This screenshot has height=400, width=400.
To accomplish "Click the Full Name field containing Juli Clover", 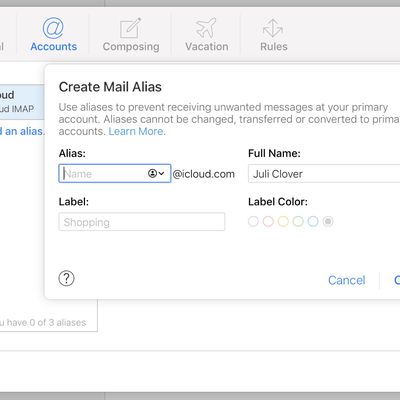I will click(x=324, y=173).
